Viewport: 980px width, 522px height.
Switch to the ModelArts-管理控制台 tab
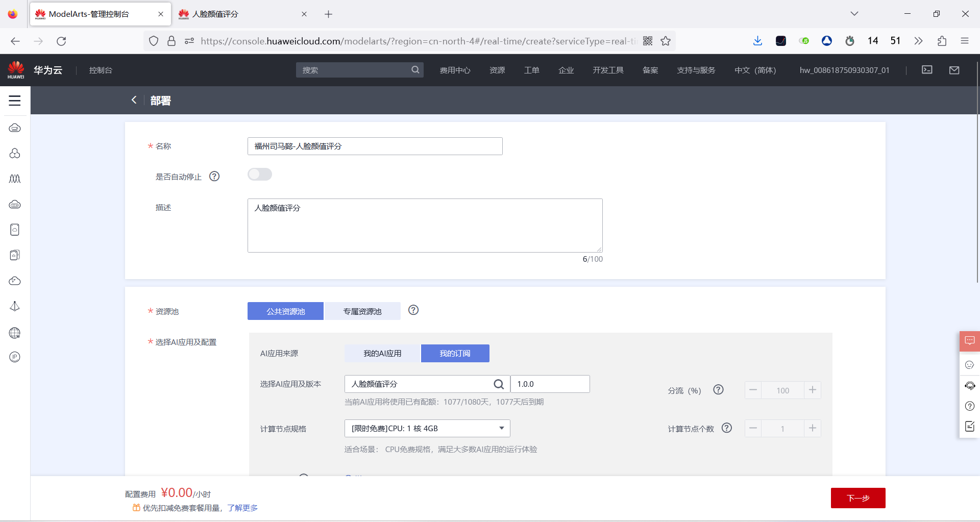coord(100,14)
